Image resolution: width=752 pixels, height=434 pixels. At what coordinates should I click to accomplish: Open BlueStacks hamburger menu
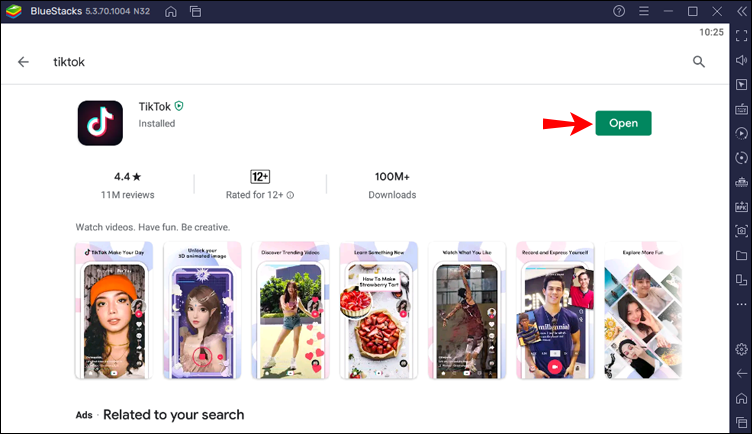coord(644,11)
